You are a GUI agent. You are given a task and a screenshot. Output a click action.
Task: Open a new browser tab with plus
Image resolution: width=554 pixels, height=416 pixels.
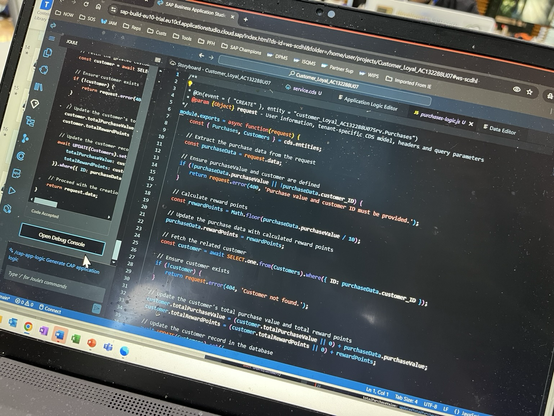[x=246, y=20]
